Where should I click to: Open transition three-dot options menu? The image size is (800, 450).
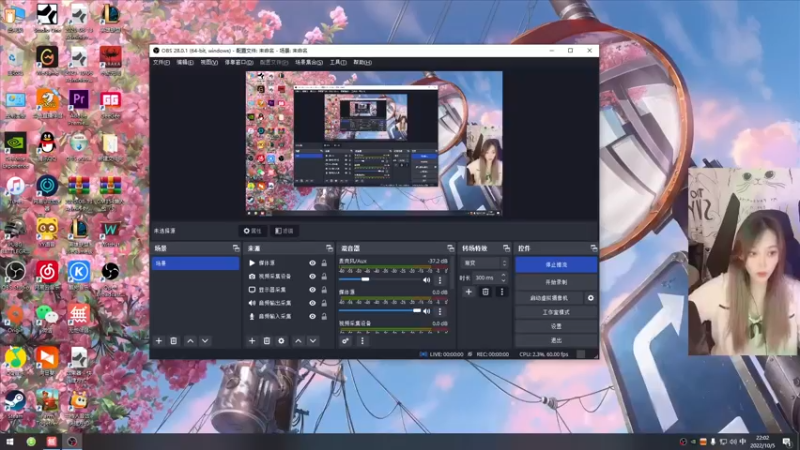tap(502, 292)
